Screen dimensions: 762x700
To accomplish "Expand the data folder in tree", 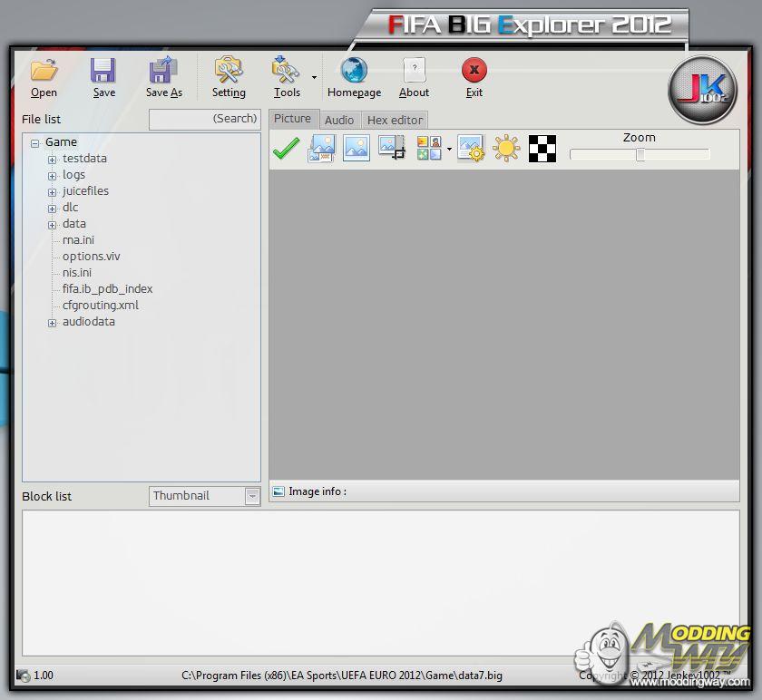I will pos(53,224).
